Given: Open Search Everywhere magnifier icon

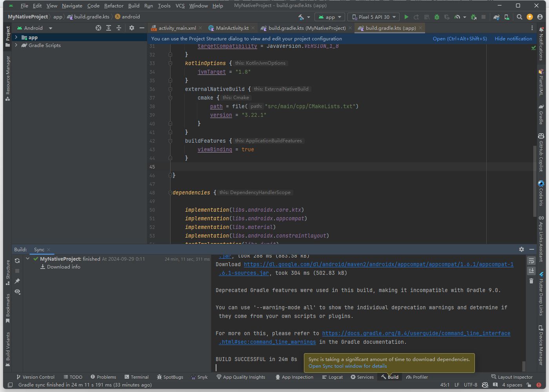Looking at the screenshot, I should pyautogui.click(x=520, y=17).
